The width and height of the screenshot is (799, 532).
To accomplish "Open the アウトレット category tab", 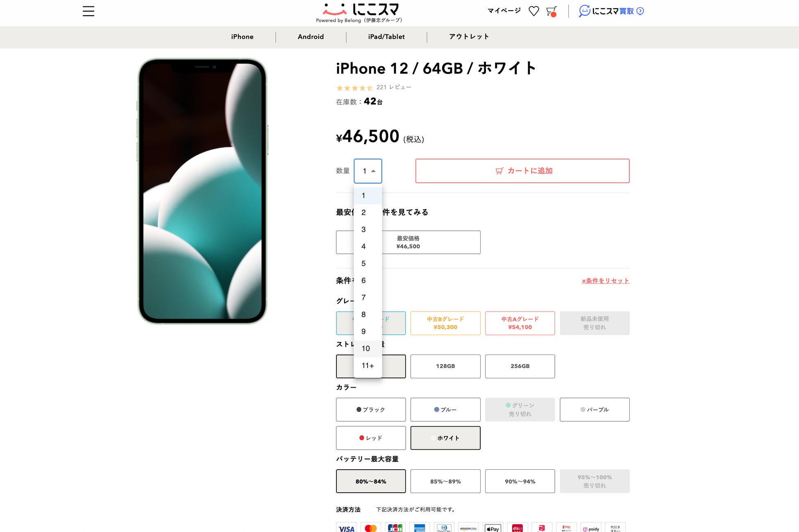I will [469, 37].
